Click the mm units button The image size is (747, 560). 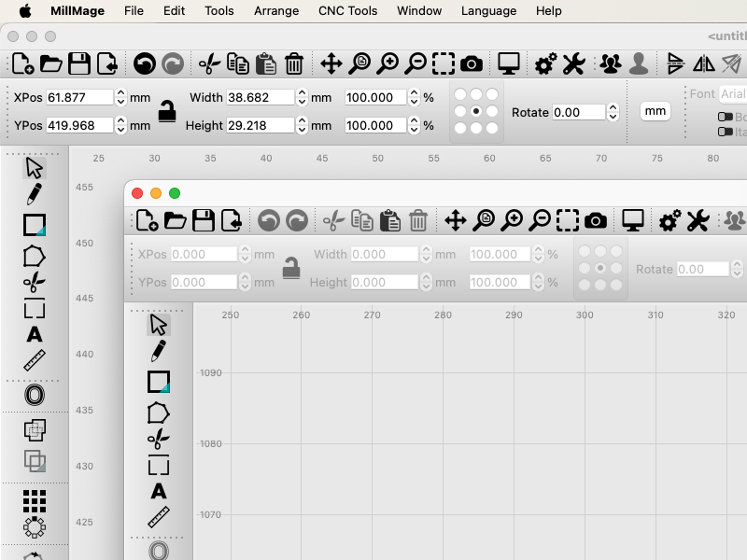coord(655,111)
